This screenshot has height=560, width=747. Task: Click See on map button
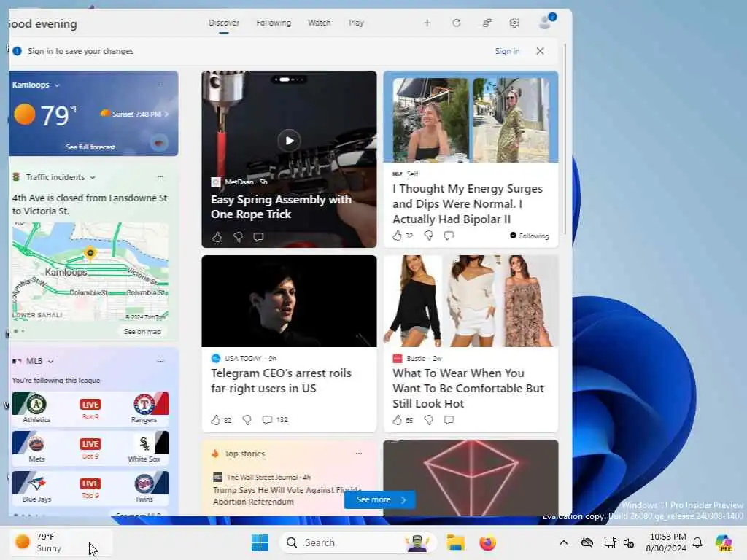(x=142, y=332)
